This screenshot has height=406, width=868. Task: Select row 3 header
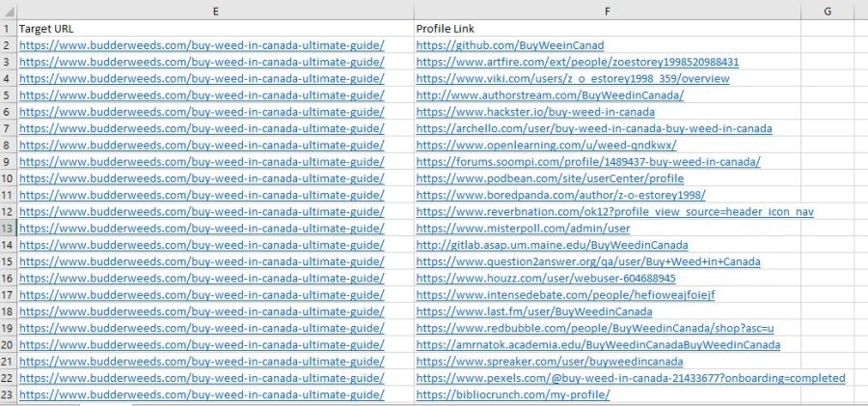tap(9, 62)
